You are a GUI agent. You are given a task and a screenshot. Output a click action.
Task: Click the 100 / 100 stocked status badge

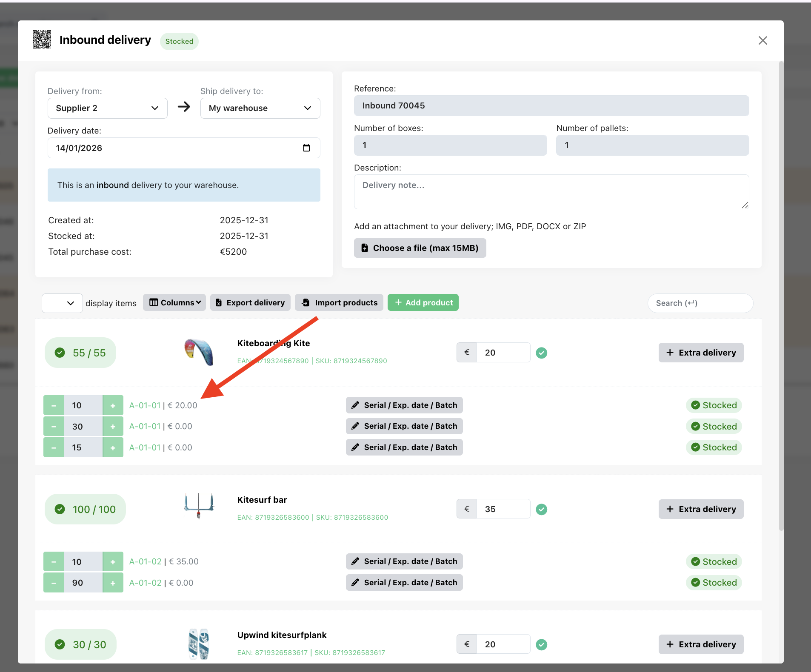tap(86, 509)
